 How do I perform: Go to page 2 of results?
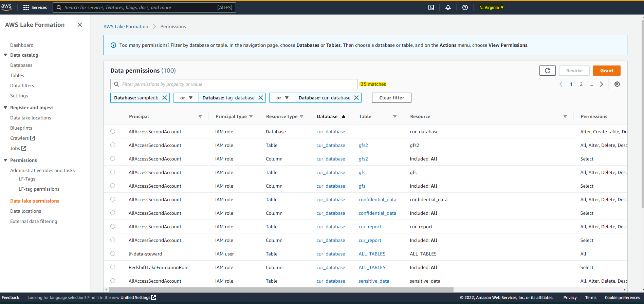point(581,84)
